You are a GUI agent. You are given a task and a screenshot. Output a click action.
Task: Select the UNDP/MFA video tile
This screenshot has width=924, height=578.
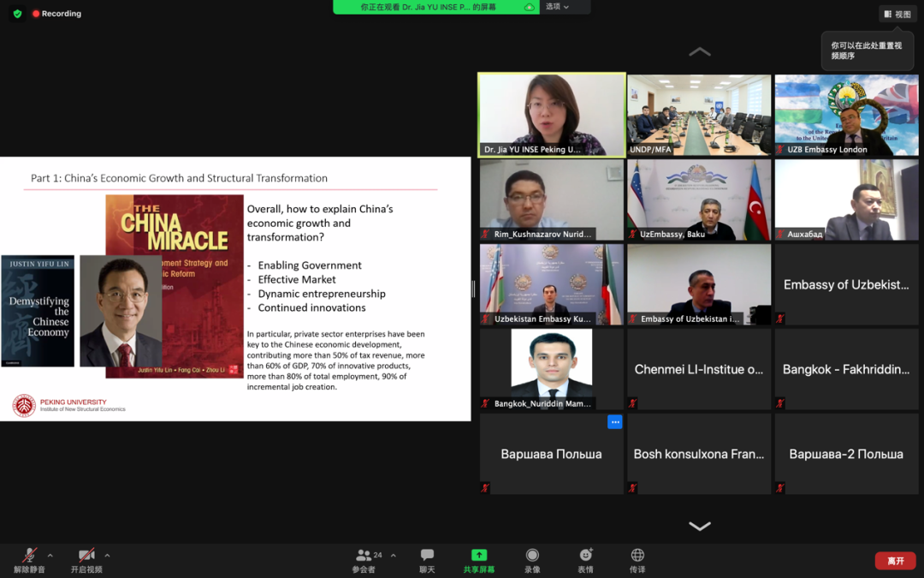pyautogui.click(x=699, y=115)
